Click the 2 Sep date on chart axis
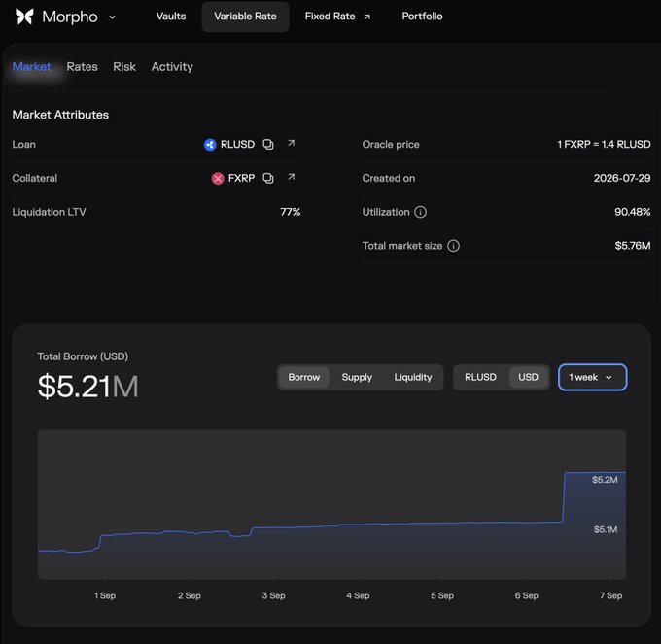661x644 pixels. coord(190,595)
